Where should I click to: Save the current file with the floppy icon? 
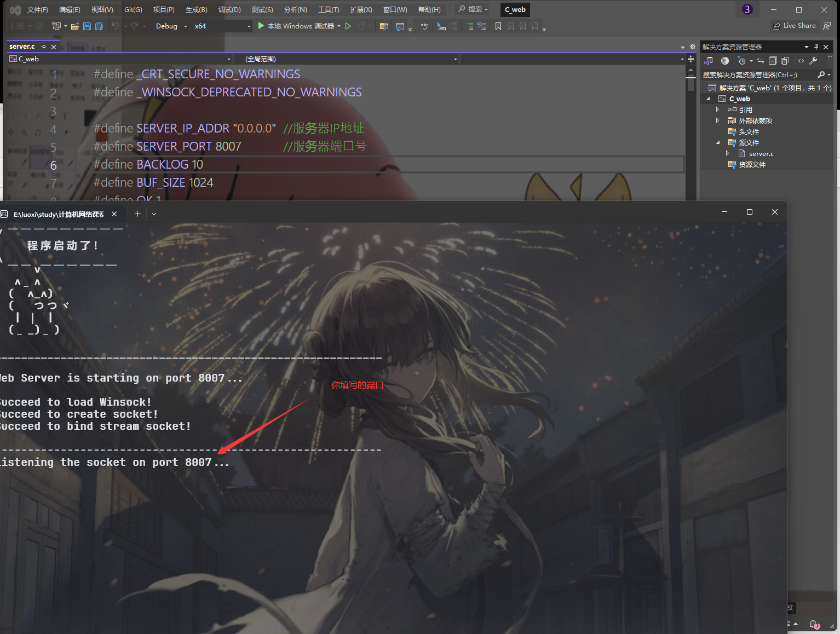[x=87, y=26]
